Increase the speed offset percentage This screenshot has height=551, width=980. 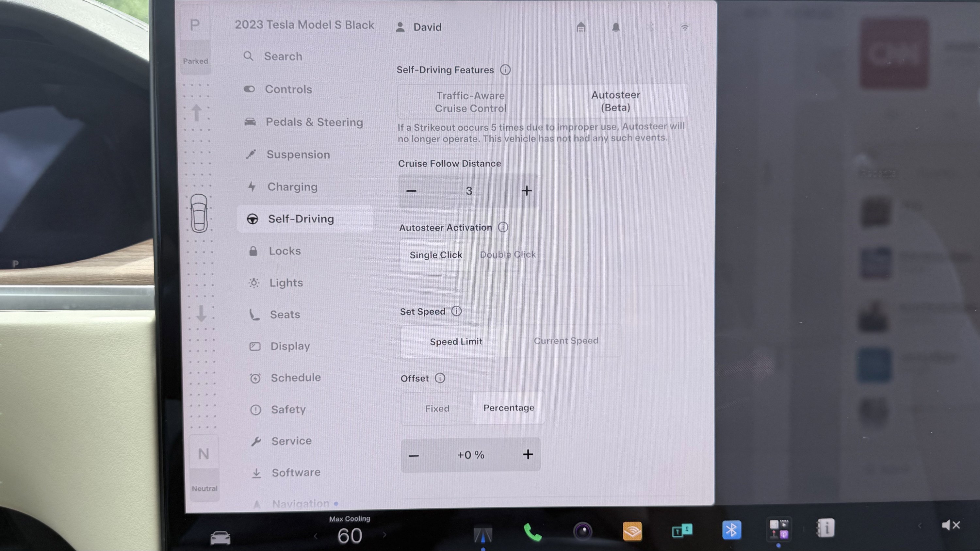click(x=528, y=454)
